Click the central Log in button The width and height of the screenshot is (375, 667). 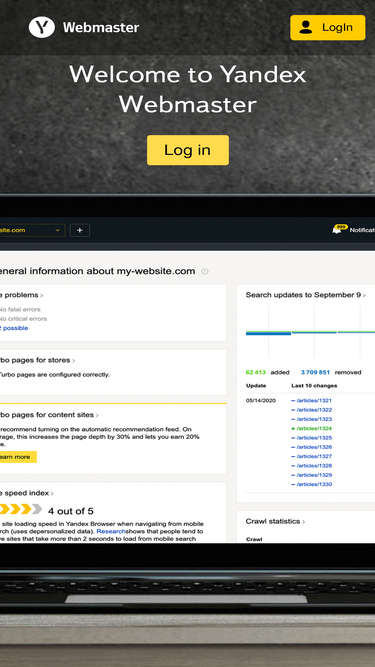(x=188, y=150)
